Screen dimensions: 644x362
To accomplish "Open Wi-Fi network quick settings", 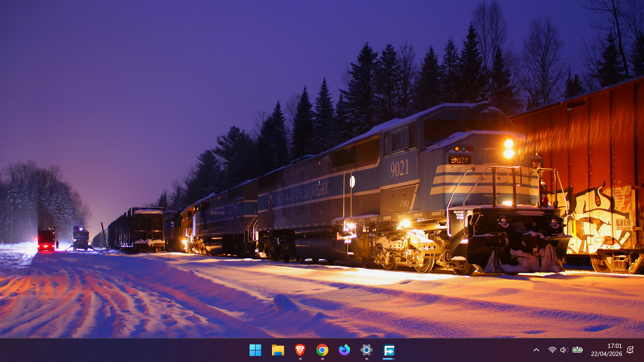I will (x=552, y=350).
